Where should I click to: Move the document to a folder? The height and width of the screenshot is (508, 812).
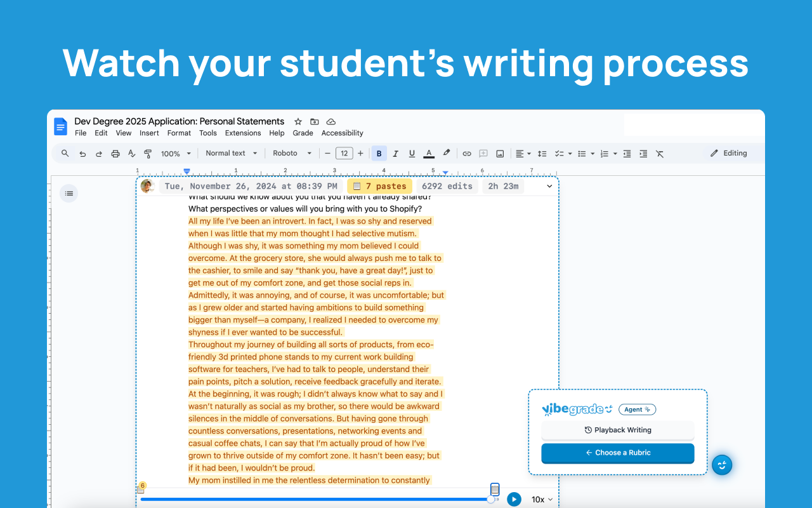tap(315, 121)
